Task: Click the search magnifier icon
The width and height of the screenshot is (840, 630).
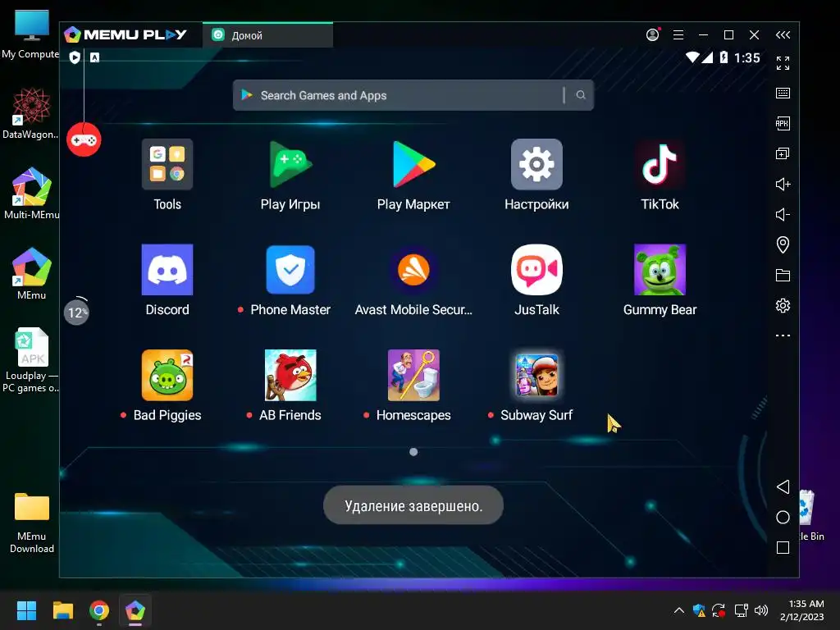Action: click(581, 95)
